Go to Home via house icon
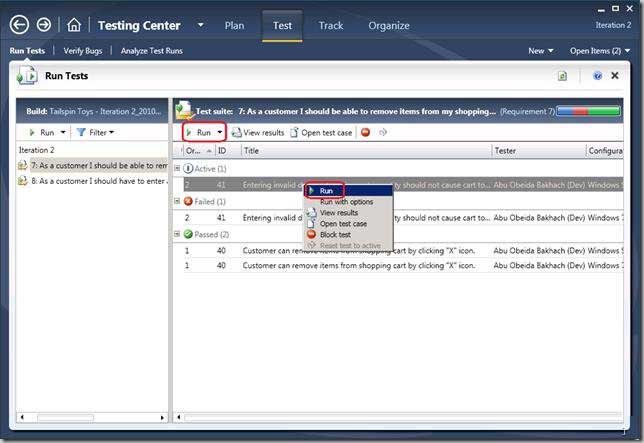 pyautogui.click(x=74, y=25)
